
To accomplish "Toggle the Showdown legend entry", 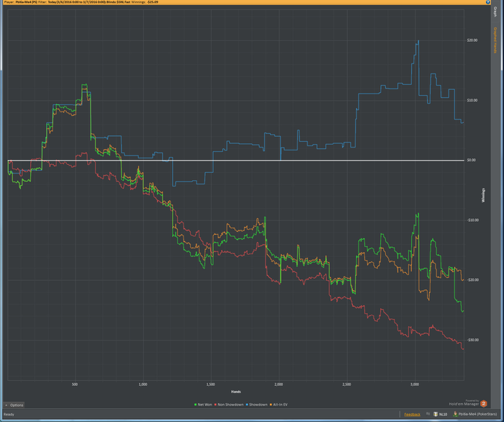I will tap(257, 405).
